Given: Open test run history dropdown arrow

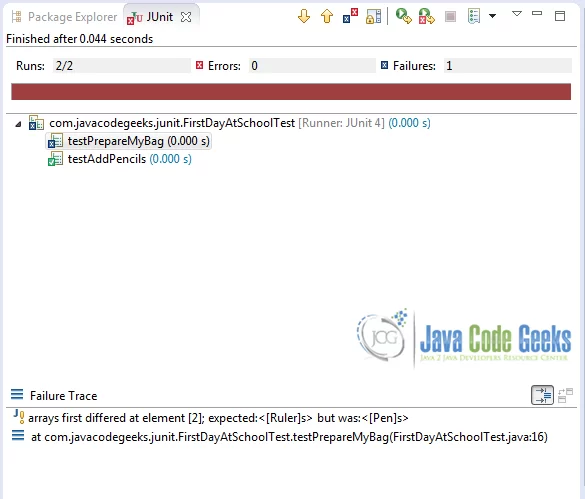Looking at the screenshot, I should tap(492, 16).
